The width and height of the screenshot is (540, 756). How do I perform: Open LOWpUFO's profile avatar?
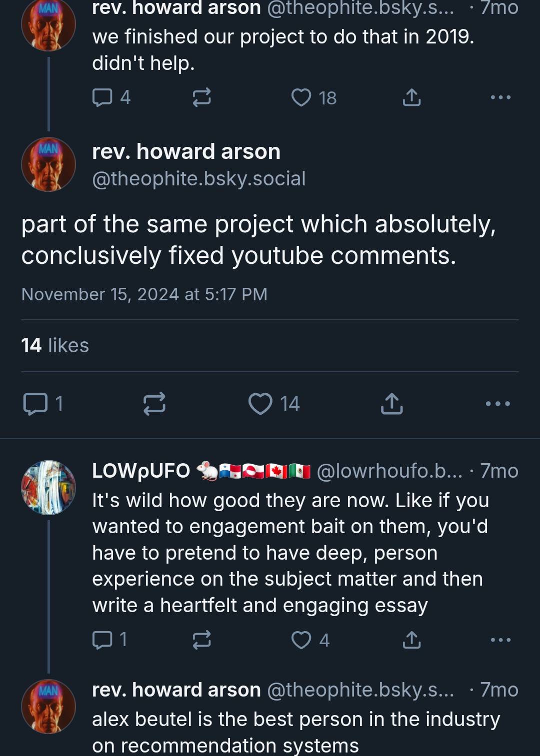point(48,488)
